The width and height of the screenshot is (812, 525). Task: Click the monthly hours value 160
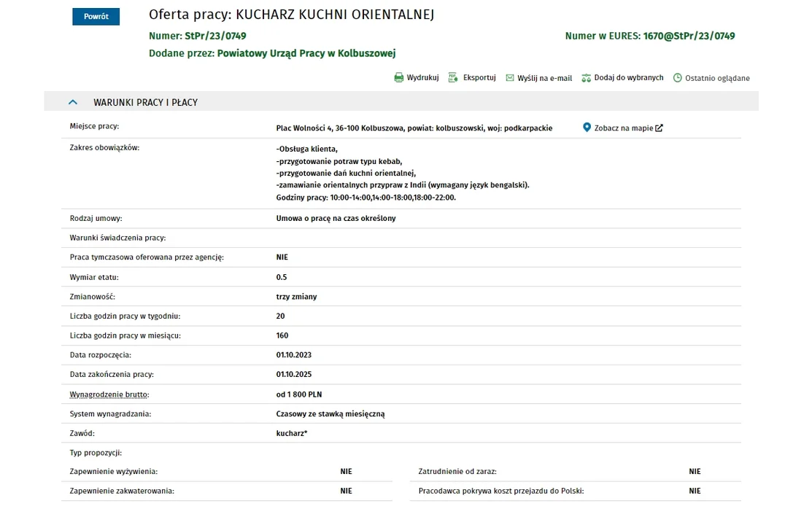pyautogui.click(x=282, y=336)
